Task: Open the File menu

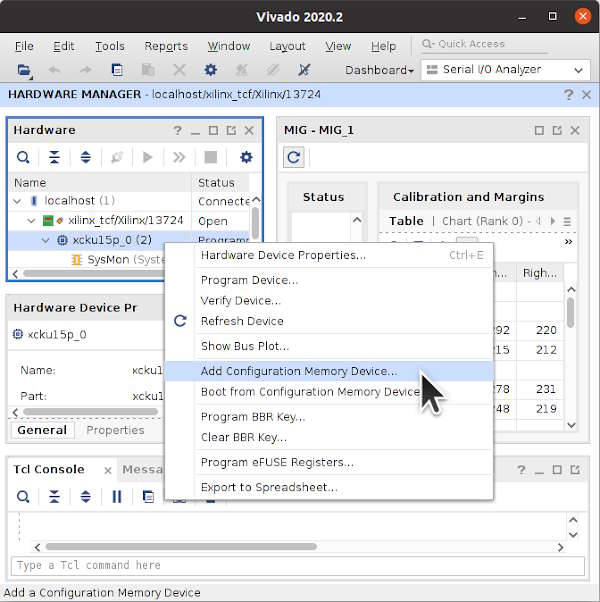Action: [x=24, y=46]
